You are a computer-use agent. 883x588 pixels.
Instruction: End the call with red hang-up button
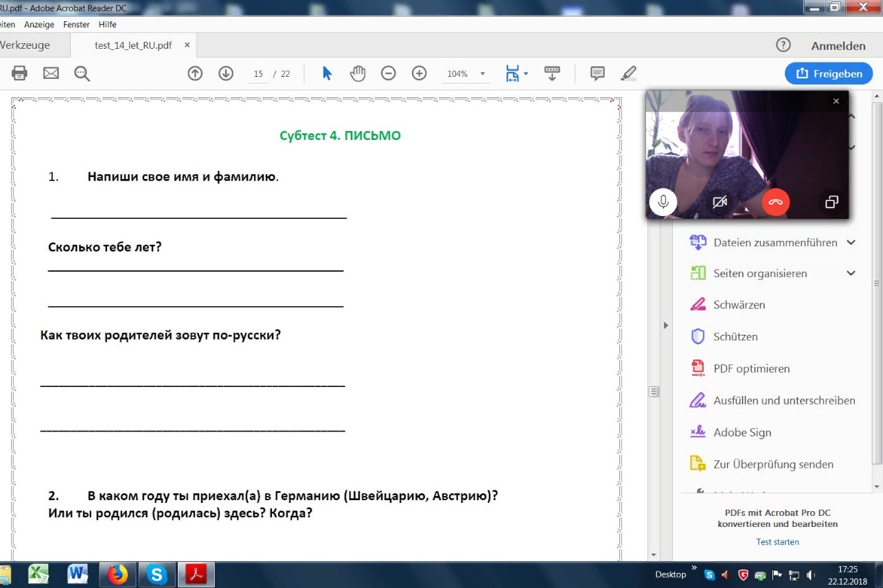point(775,202)
